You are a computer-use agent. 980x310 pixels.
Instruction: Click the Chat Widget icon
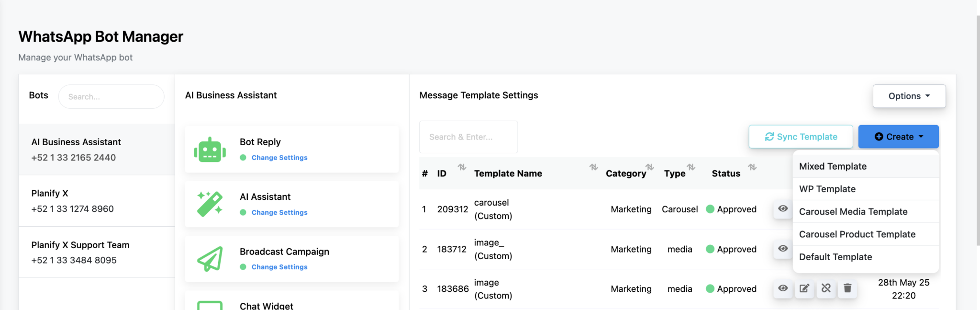click(x=210, y=305)
